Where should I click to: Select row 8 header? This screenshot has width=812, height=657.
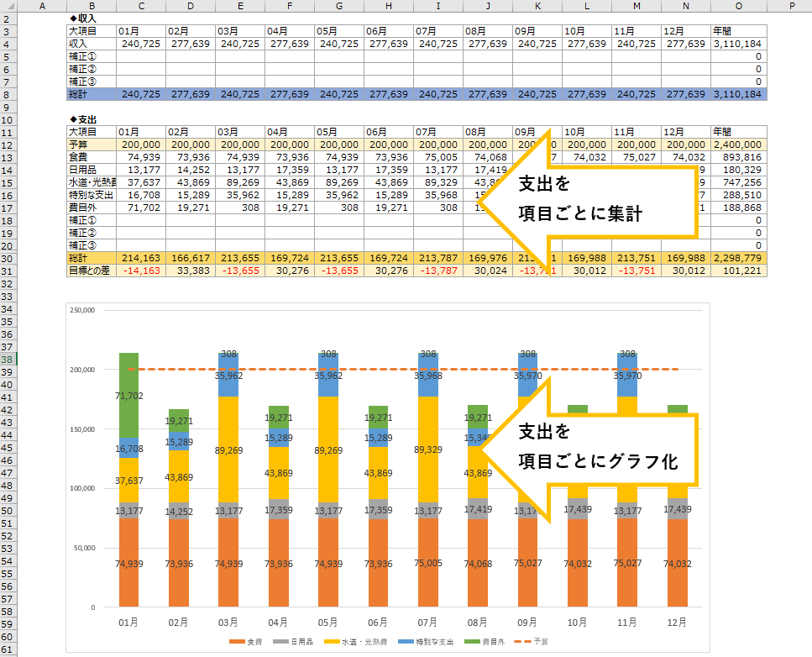(8, 95)
